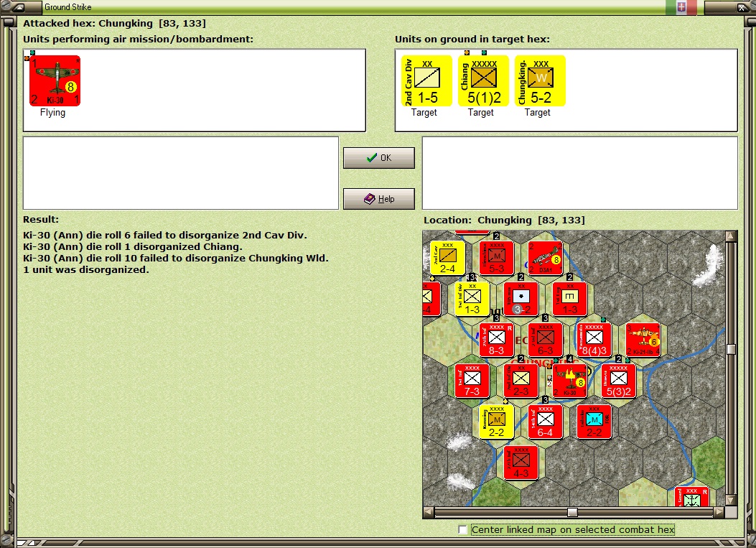
Task: Select the 2nd Cav Div 1-5 target unit
Action: pyautogui.click(x=426, y=80)
